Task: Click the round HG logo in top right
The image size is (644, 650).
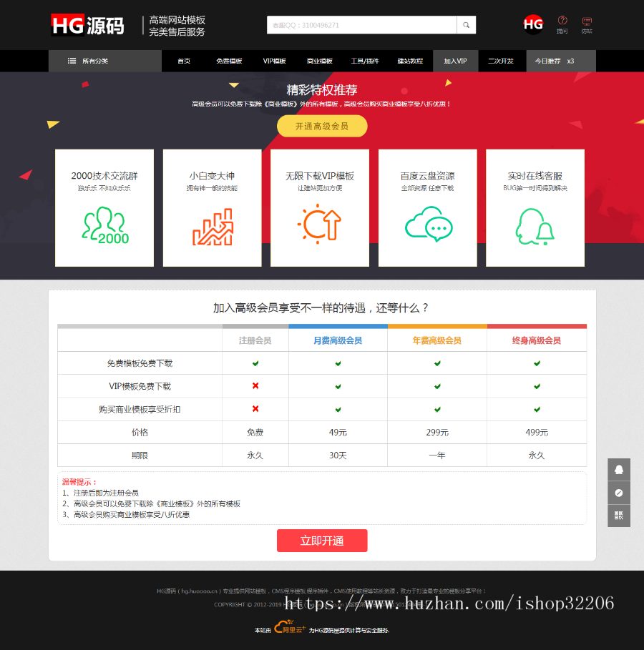Action: click(533, 24)
